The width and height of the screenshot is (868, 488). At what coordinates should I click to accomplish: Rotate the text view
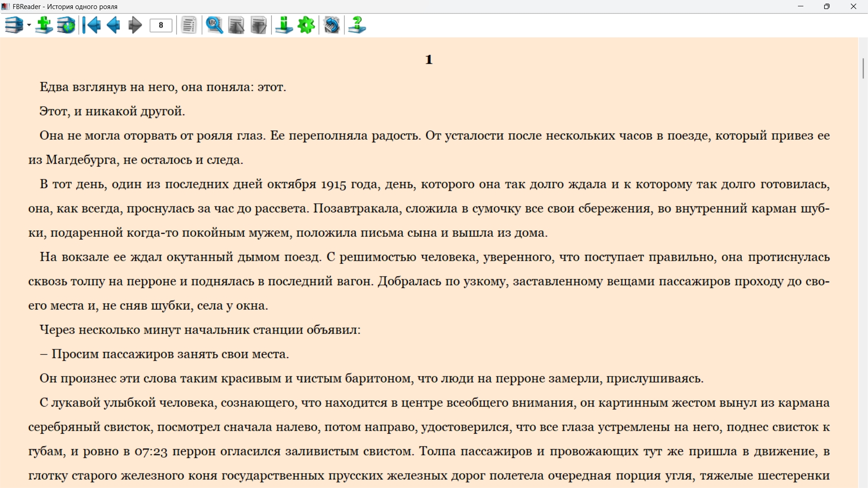click(x=332, y=25)
